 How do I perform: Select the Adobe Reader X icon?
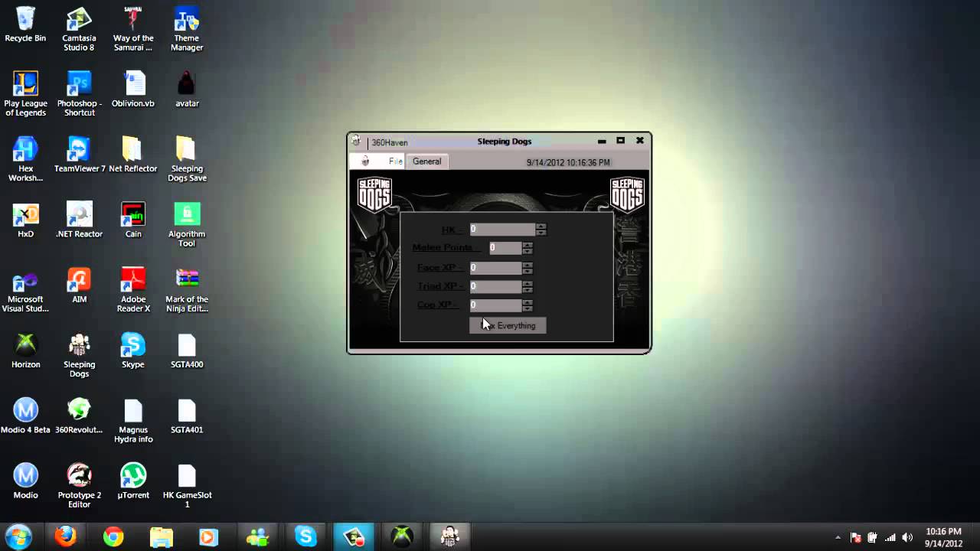pos(133,290)
